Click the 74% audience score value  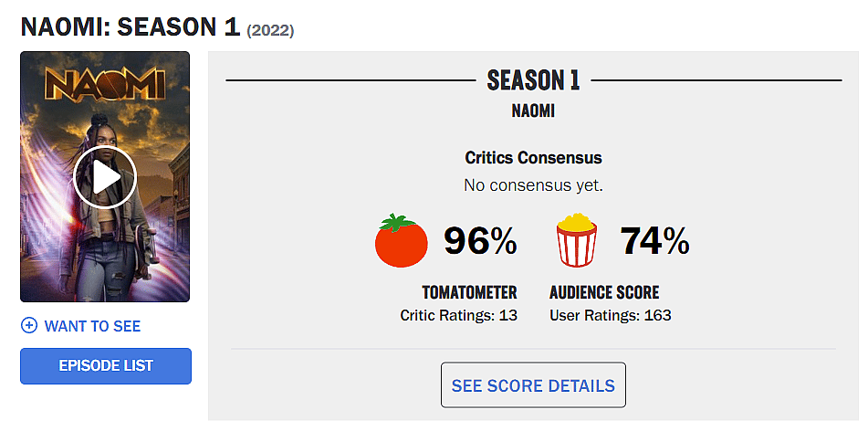tap(654, 241)
